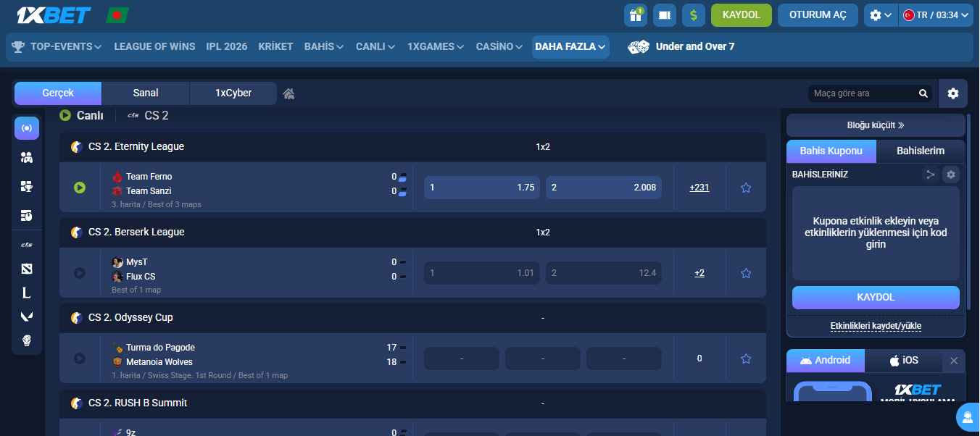
Task: Click KAYDOL button in bet slip
Action: [x=876, y=298]
